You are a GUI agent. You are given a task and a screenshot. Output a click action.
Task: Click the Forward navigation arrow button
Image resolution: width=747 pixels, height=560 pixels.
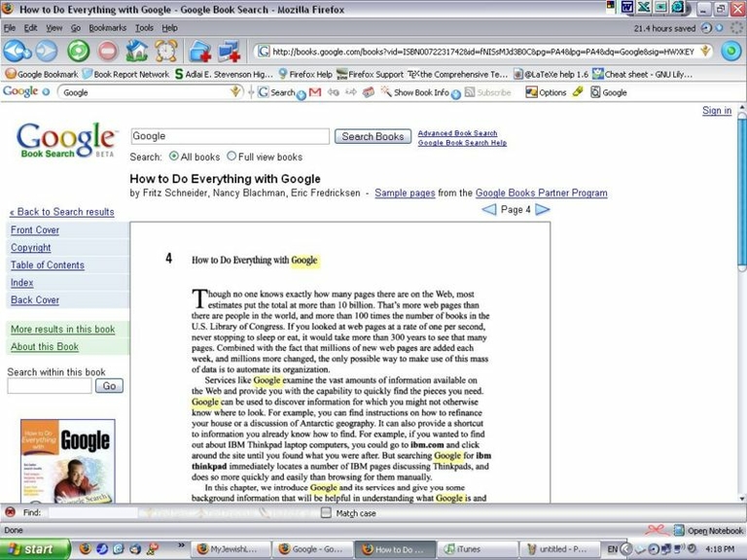tap(47, 51)
